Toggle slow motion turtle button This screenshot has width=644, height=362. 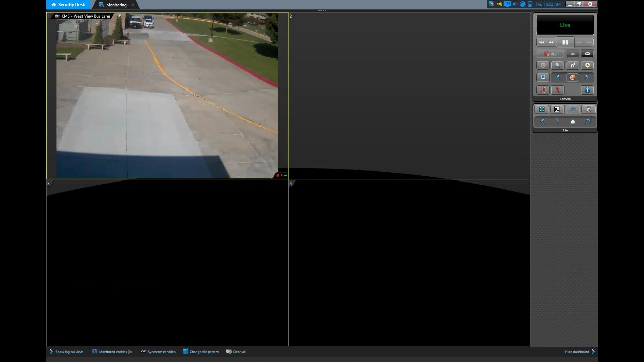573,54
